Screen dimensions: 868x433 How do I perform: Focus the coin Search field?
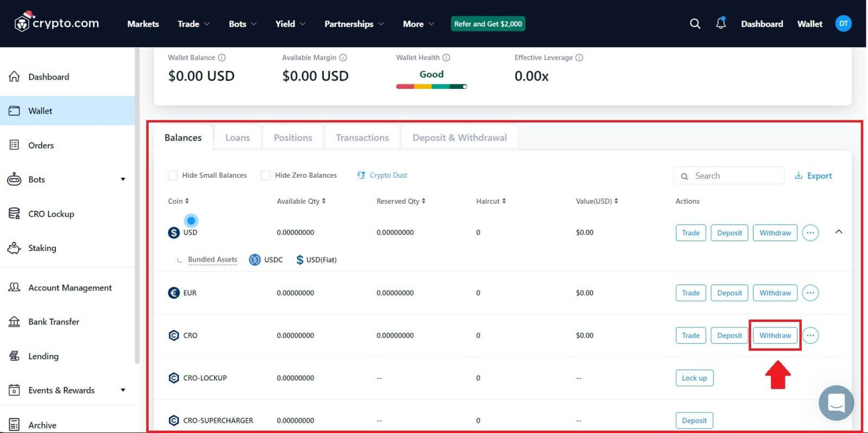(x=729, y=176)
